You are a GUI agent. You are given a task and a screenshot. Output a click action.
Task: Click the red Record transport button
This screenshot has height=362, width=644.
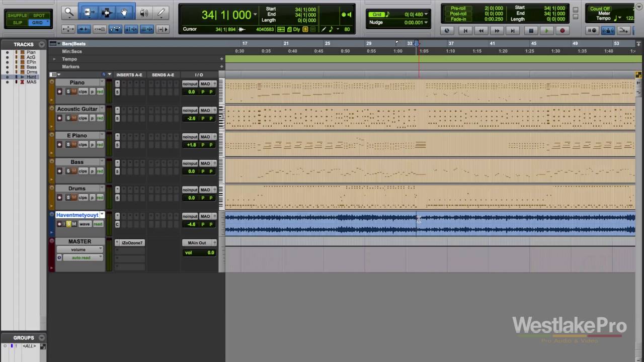(x=562, y=31)
